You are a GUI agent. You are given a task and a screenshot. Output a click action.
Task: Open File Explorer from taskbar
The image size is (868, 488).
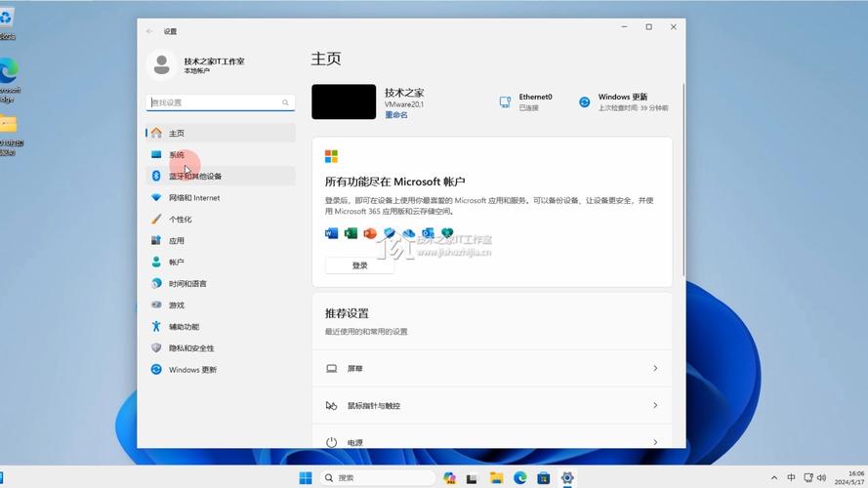(496, 477)
